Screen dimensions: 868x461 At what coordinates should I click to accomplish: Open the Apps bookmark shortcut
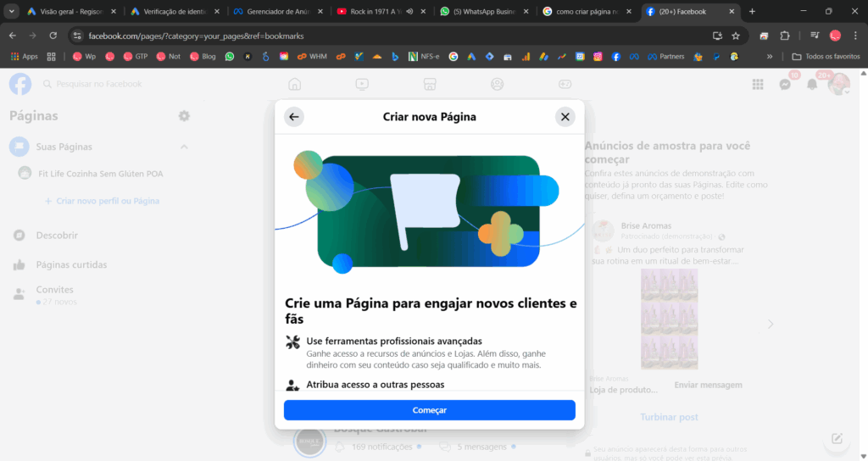(x=25, y=57)
